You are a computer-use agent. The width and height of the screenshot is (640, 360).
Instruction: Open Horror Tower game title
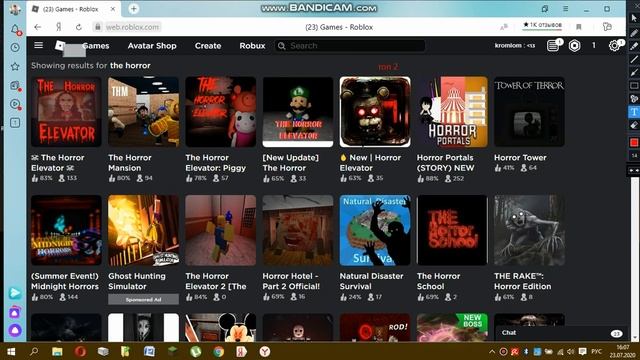click(x=520, y=158)
